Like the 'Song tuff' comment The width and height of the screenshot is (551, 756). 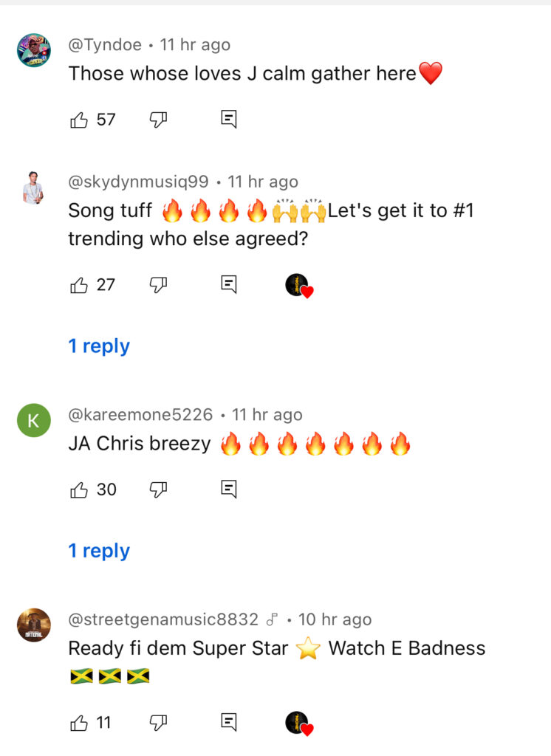tap(78, 285)
